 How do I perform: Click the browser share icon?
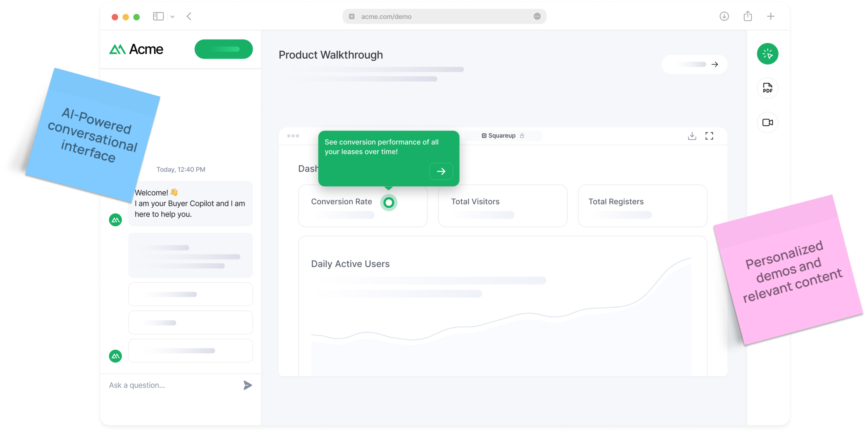coord(748,16)
